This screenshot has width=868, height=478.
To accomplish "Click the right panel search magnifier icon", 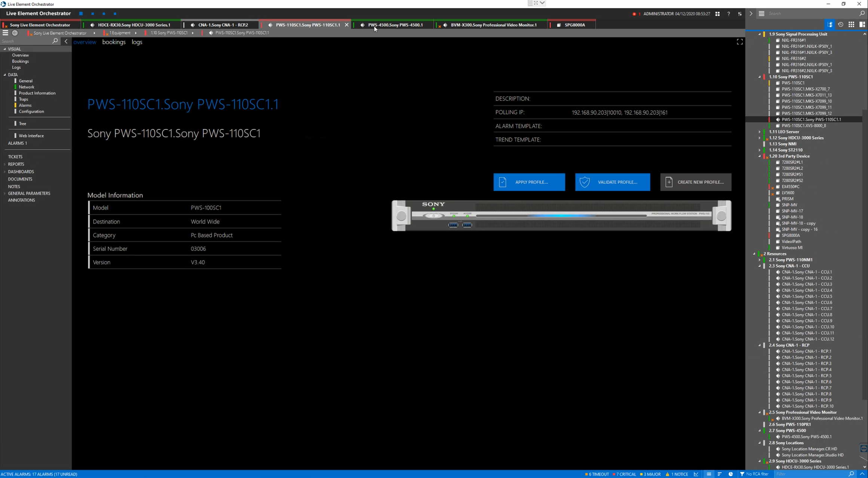I will (862, 13).
